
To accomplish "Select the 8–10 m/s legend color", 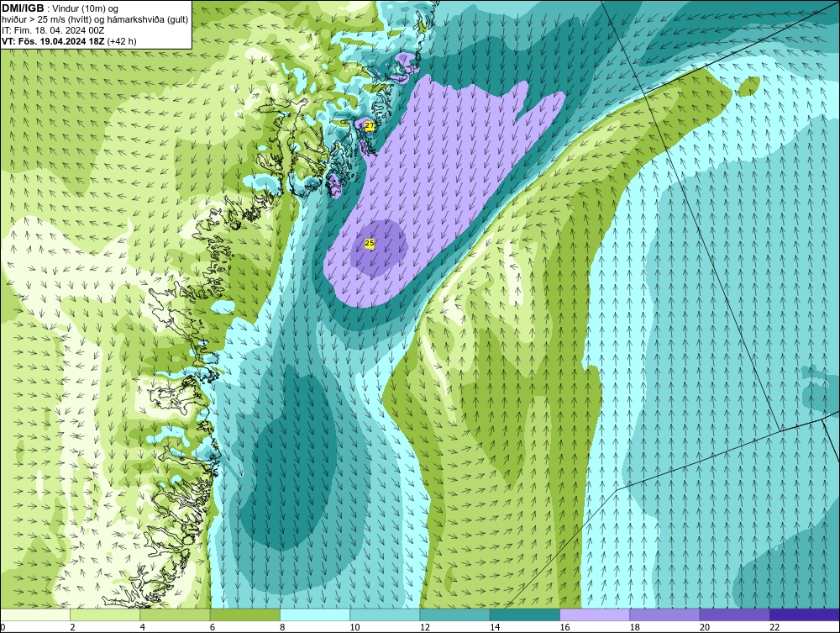I will tap(315, 615).
